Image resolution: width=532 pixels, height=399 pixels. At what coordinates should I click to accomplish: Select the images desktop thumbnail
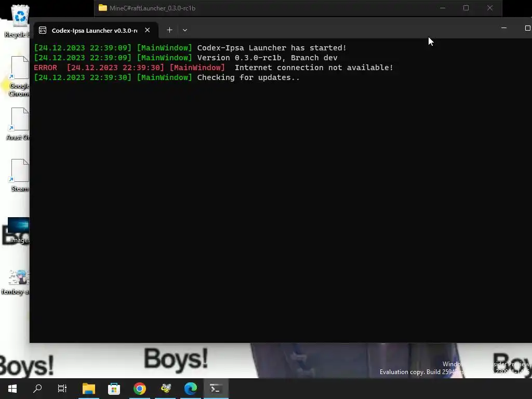tap(18, 231)
